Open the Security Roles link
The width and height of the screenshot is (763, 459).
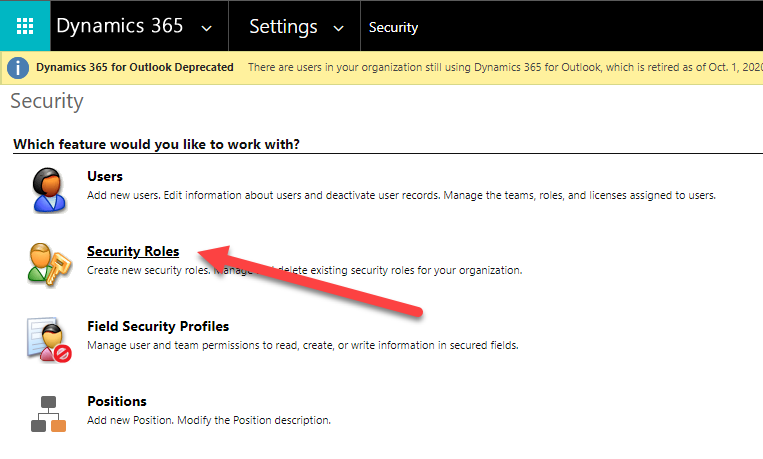tap(133, 252)
